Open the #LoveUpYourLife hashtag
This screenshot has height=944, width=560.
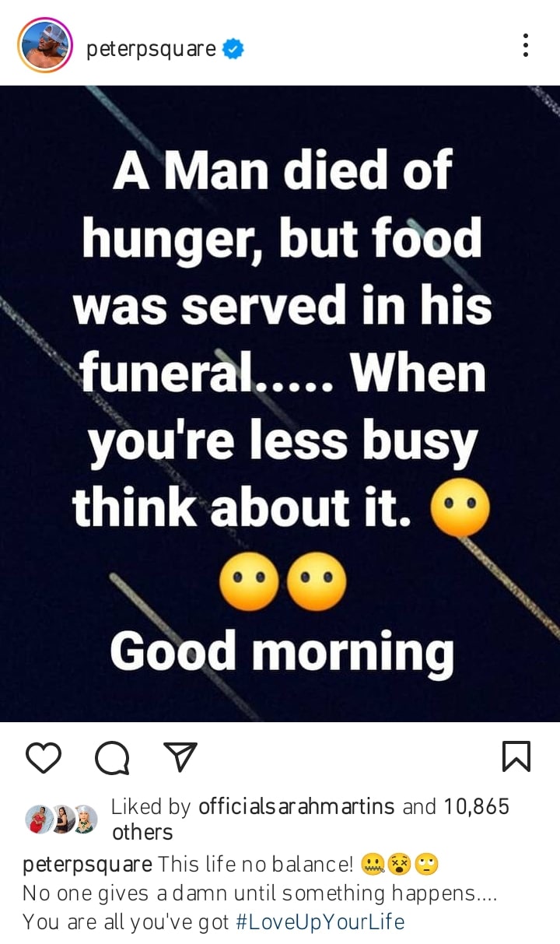320,922
